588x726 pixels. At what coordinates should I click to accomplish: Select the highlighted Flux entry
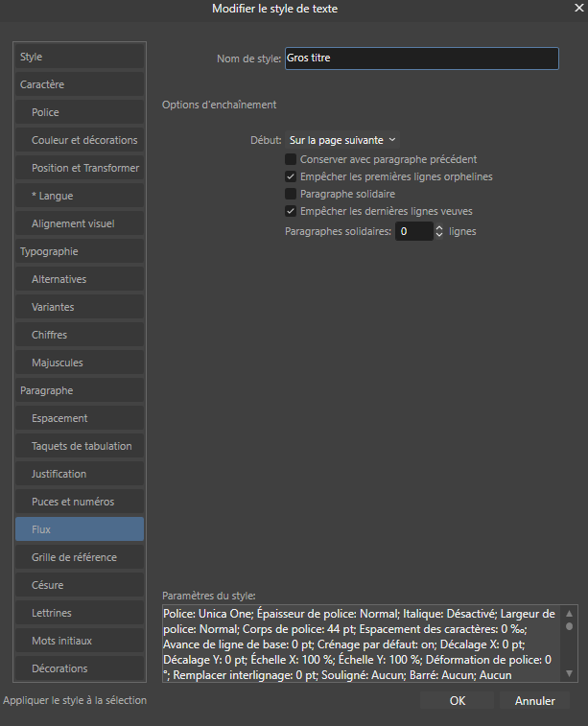coord(80,529)
